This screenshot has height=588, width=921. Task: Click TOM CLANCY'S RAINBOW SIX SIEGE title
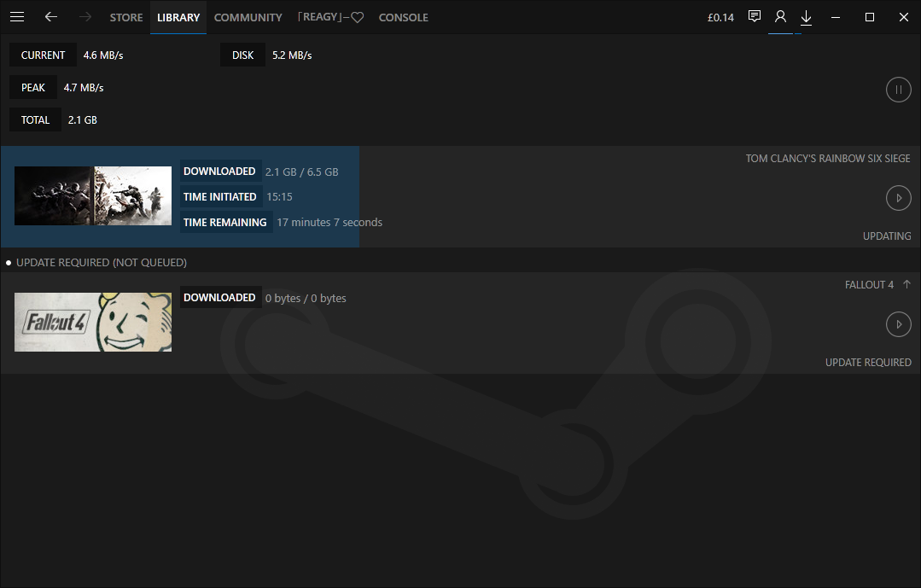[x=828, y=158]
